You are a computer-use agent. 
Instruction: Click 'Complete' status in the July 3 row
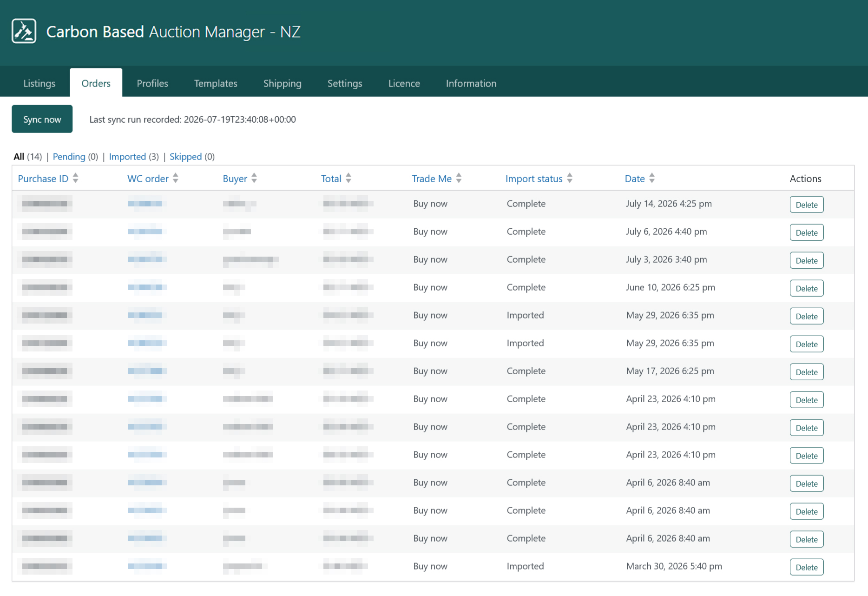pyautogui.click(x=526, y=259)
